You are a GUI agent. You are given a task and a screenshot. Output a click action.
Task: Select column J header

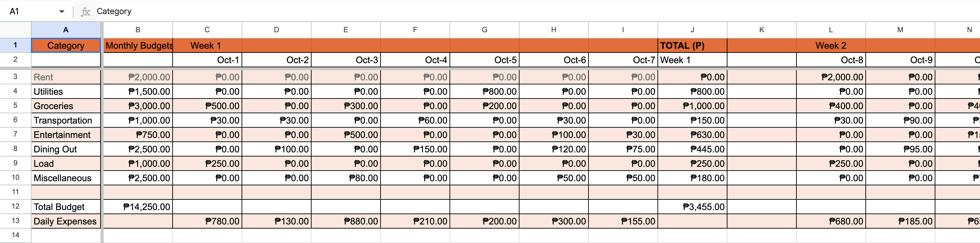[692, 30]
